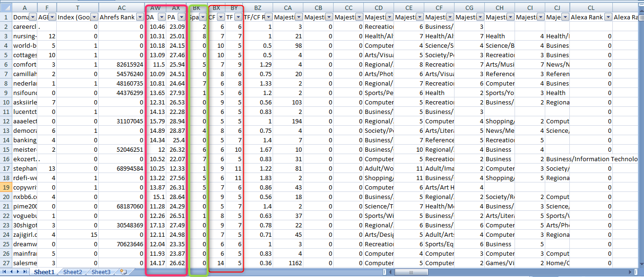Click cell with Ahrefs Rank 70623646
Image resolution: width=644 pixels, height=277 pixels.
(x=122, y=244)
